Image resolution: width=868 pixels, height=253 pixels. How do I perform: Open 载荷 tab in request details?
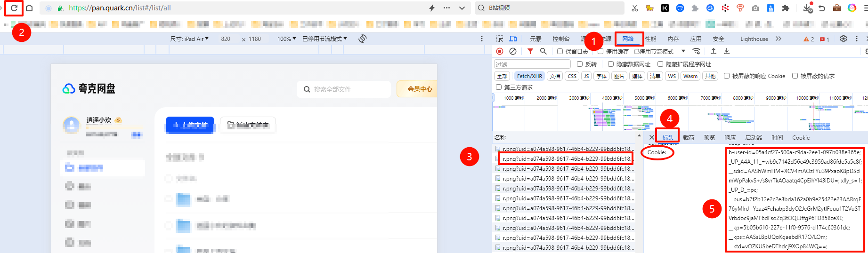pos(689,137)
